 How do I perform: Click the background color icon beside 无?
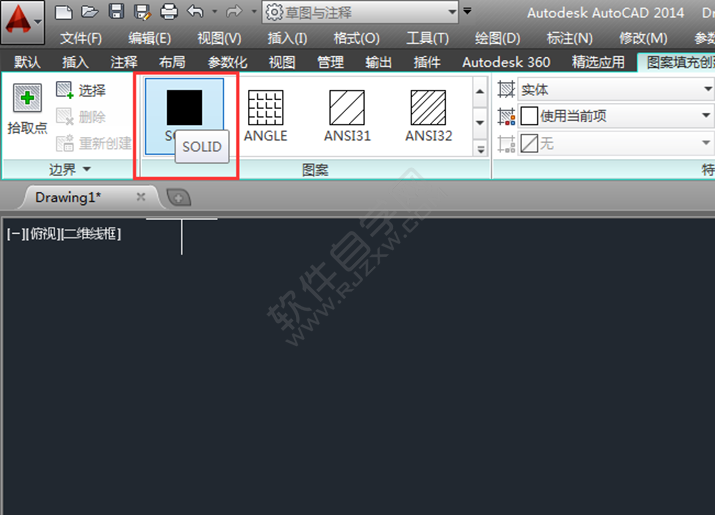(x=506, y=144)
